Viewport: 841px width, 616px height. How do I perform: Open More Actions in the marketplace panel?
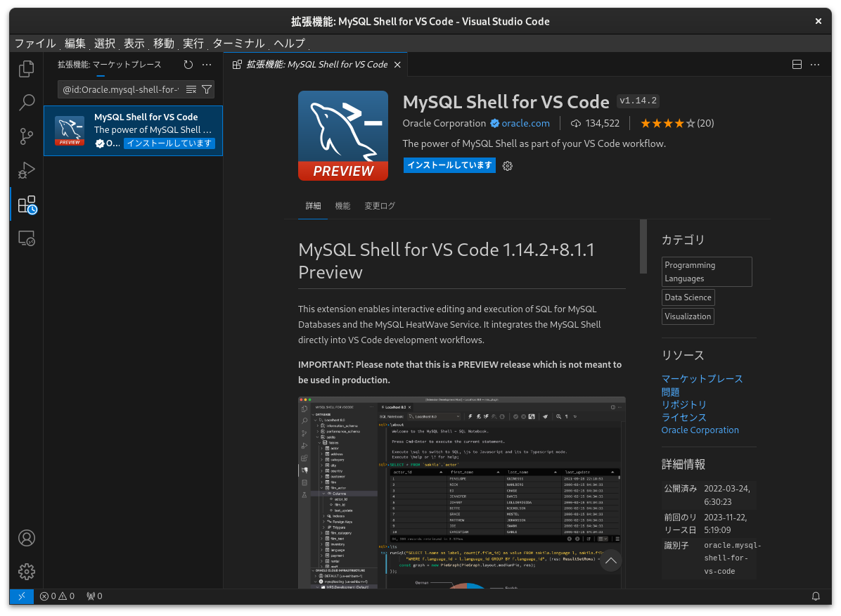[206, 64]
